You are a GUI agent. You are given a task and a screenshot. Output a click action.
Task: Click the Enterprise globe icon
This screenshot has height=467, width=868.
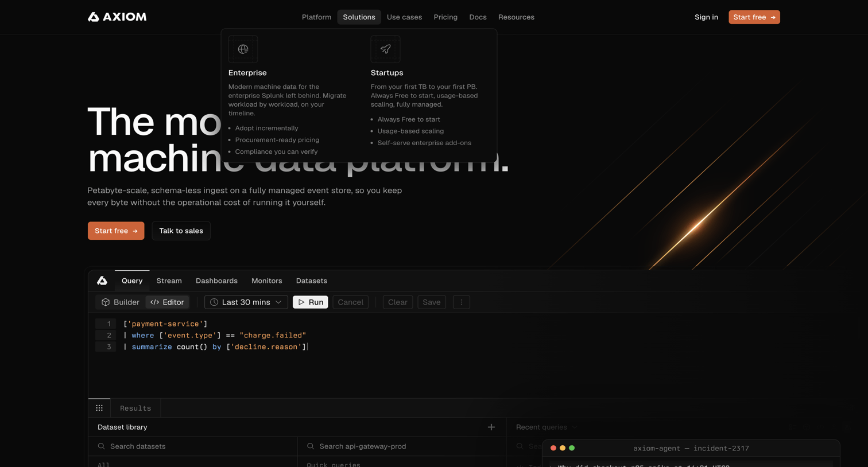243,49
